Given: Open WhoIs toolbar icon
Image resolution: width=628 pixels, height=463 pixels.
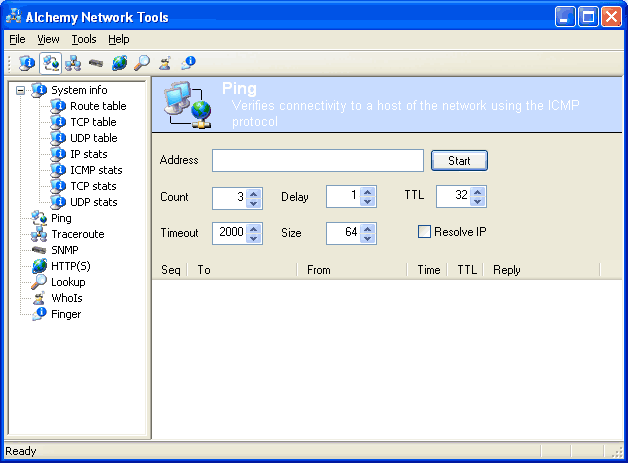Looking at the screenshot, I should (x=165, y=63).
